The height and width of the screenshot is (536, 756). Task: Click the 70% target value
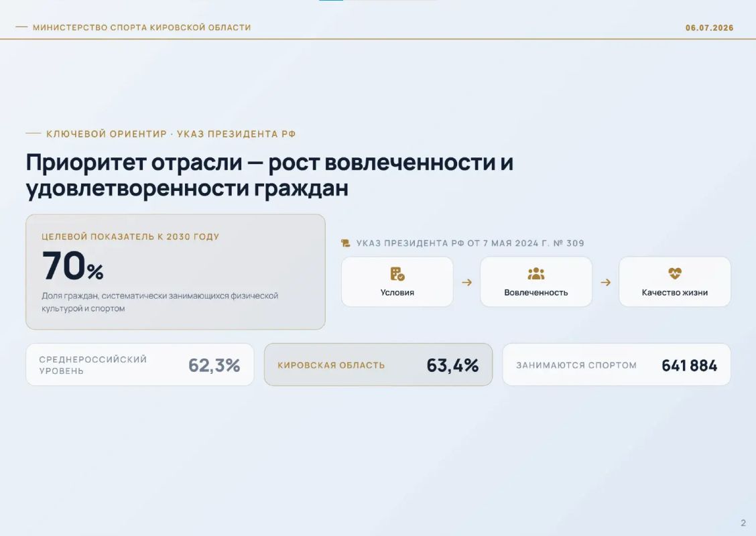point(73,265)
